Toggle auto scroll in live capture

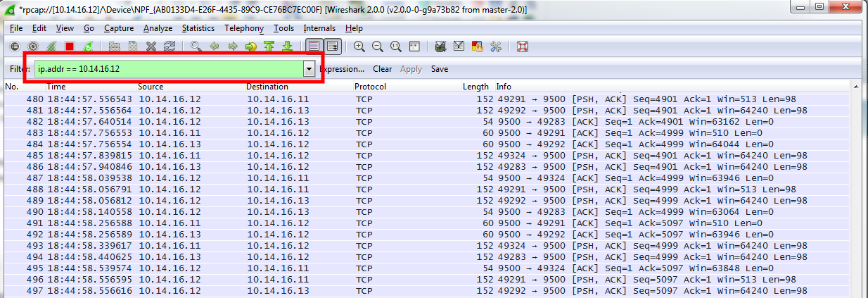coord(333,46)
